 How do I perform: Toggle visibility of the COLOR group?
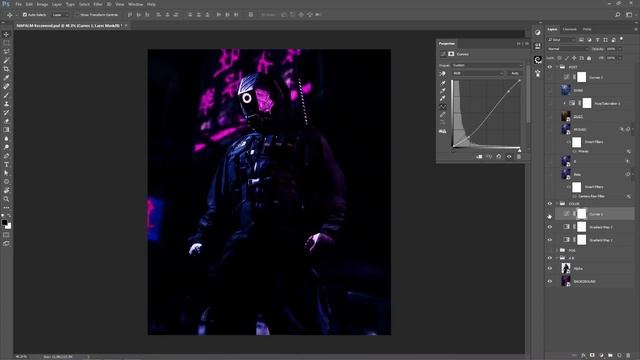pos(550,204)
